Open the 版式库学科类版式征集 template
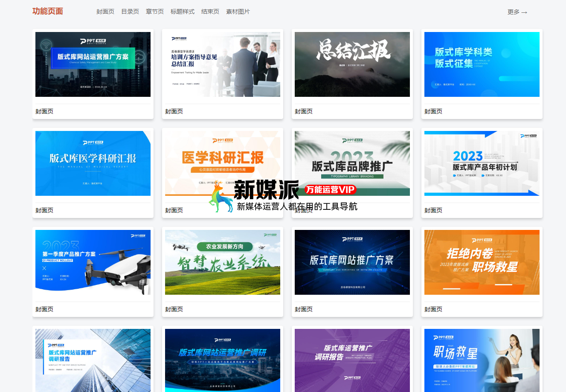 coord(482,64)
